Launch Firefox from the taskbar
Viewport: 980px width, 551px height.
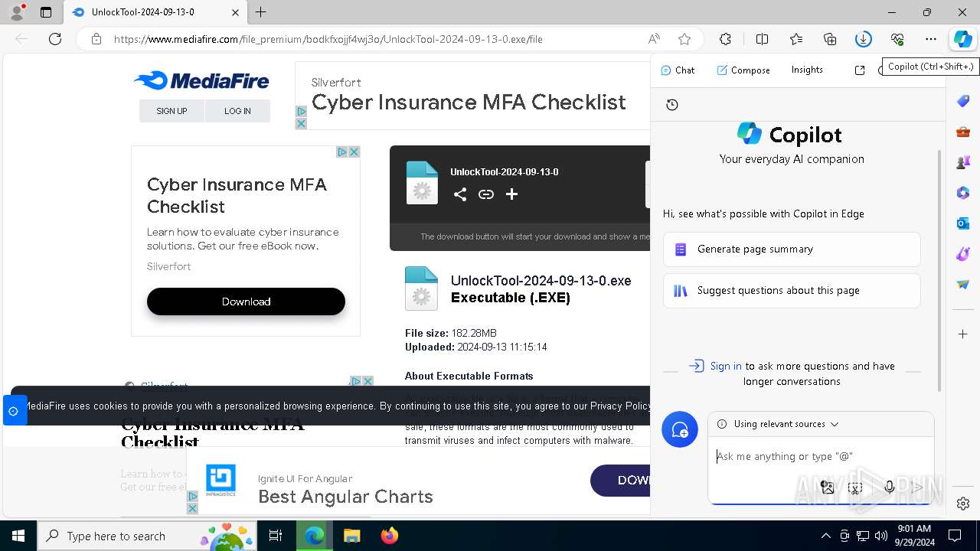[390, 536]
